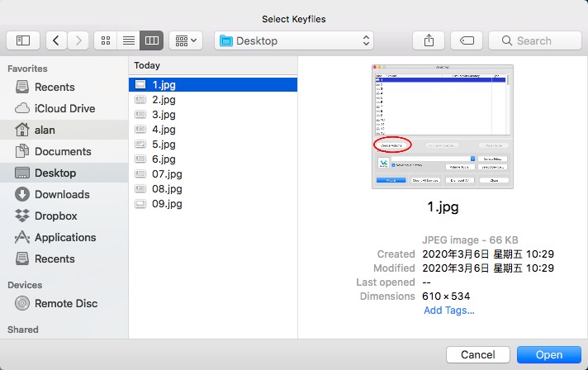The width and height of the screenshot is (588, 370).
Task: Toggle the sidebar visibility button
Action: tap(23, 40)
